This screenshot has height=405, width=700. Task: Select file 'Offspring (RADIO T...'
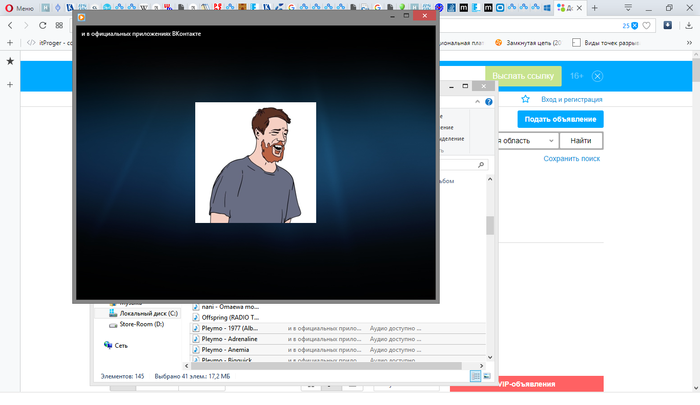(226, 317)
